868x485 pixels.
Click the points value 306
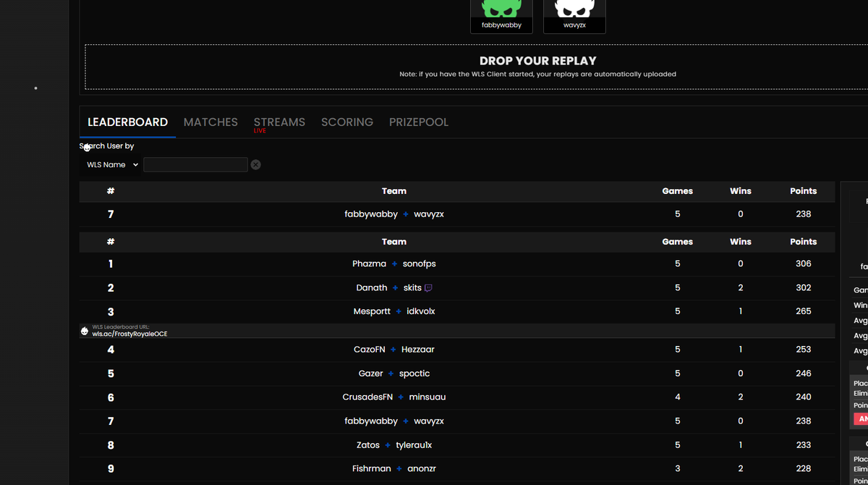click(804, 264)
